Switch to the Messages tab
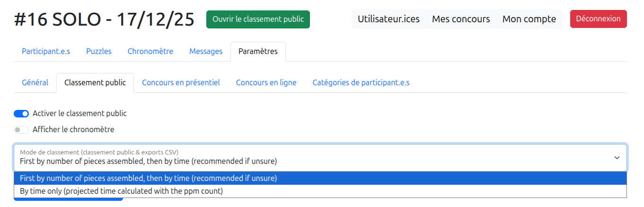 pos(206,52)
